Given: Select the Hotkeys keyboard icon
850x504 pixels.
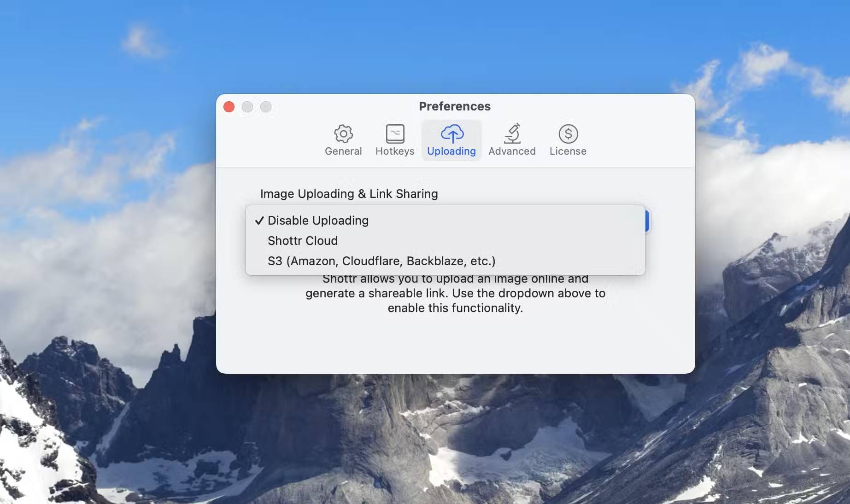Looking at the screenshot, I should pos(394,133).
